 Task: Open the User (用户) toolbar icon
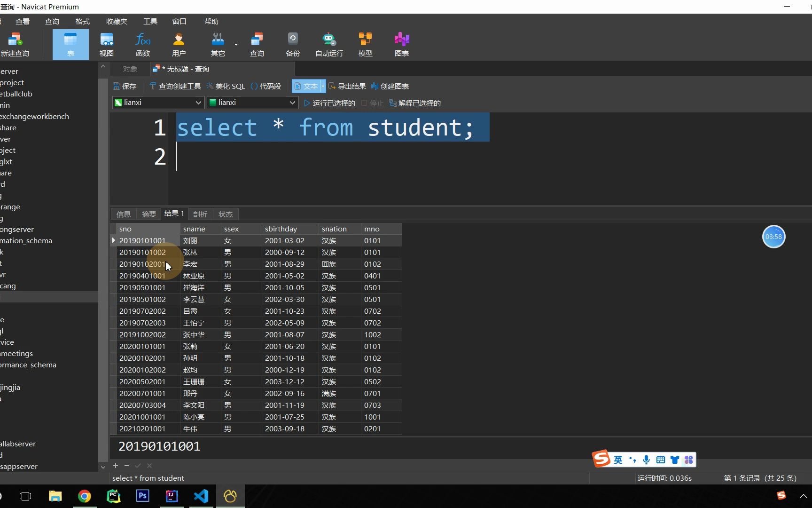click(179, 45)
